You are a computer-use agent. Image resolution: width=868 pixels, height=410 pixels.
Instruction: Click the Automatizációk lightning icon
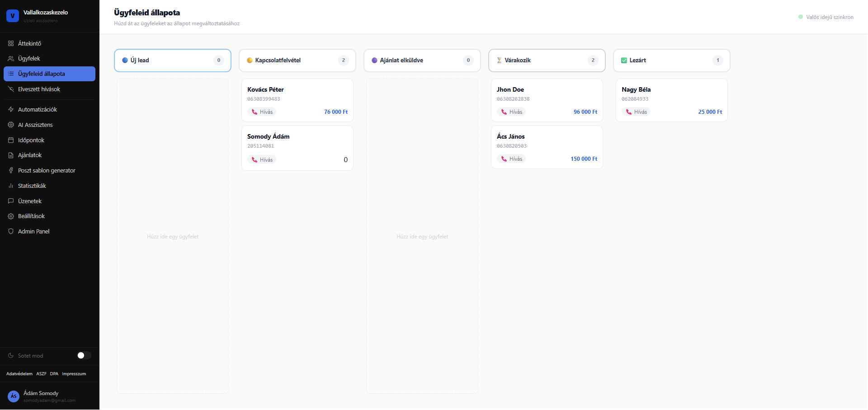[11, 109]
